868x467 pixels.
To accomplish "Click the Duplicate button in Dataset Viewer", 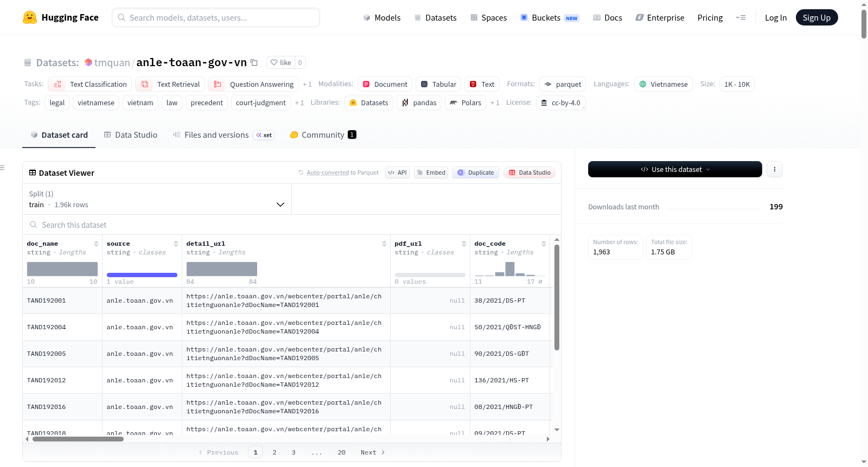I will point(476,172).
